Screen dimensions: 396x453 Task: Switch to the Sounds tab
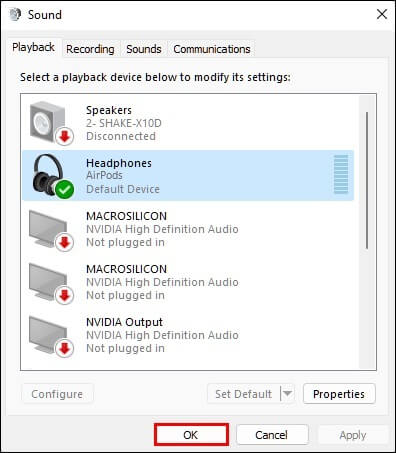tap(144, 49)
